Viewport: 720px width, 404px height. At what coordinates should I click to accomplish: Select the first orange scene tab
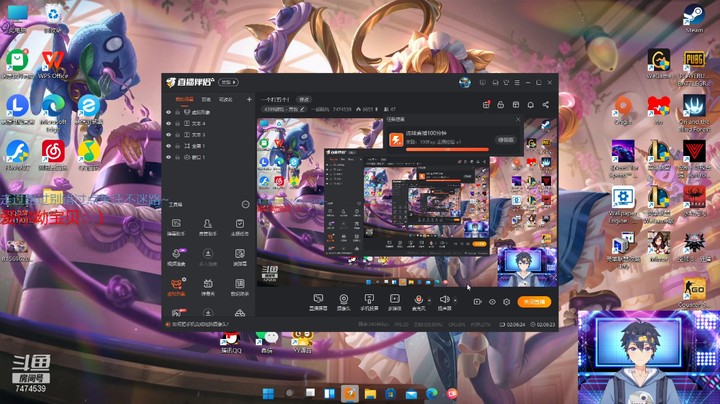tap(184, 99)
